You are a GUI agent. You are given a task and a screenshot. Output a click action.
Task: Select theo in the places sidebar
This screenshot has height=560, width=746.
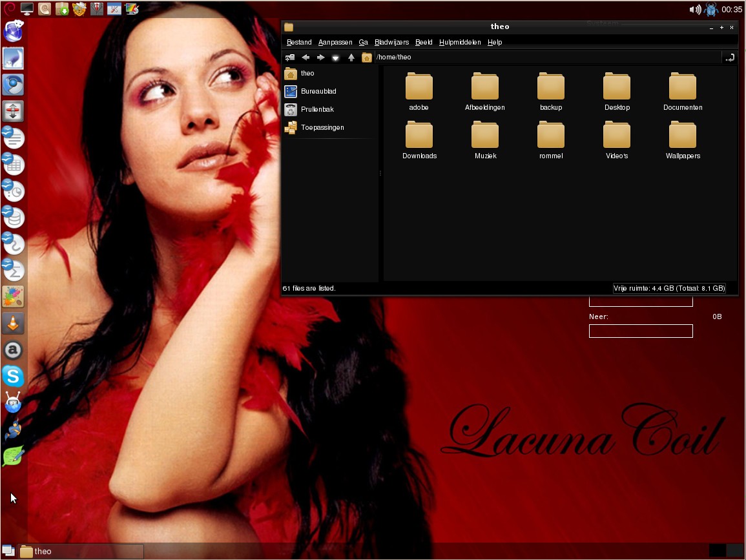329,73
